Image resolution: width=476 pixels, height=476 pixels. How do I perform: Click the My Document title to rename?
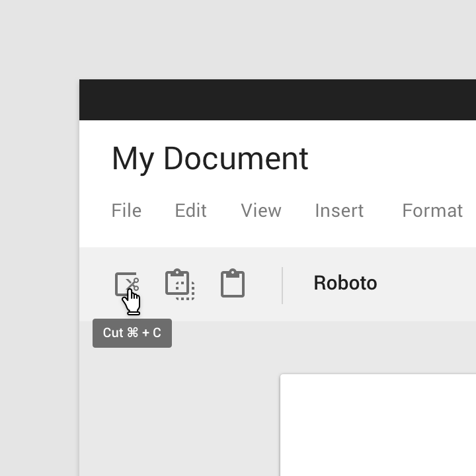210,159
